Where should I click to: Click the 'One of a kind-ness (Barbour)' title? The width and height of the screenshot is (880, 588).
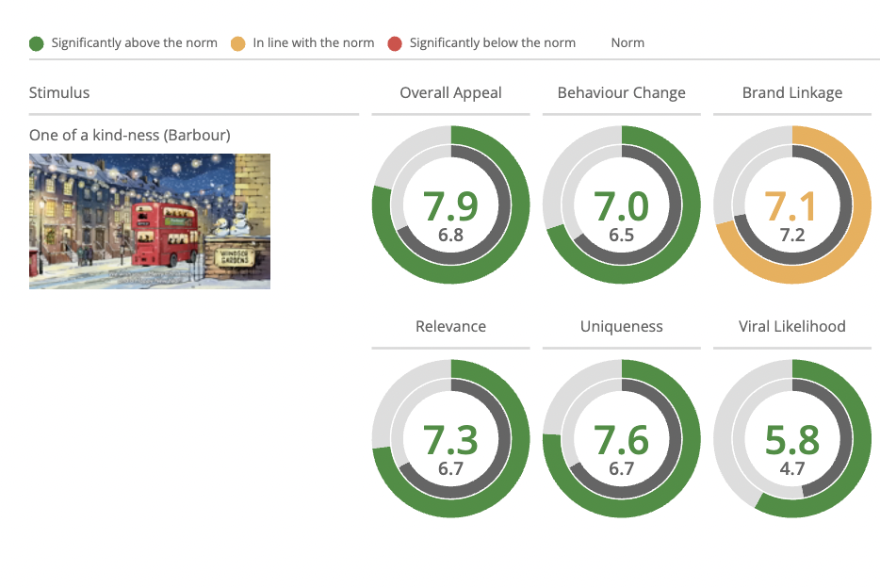tap(130, 135)
